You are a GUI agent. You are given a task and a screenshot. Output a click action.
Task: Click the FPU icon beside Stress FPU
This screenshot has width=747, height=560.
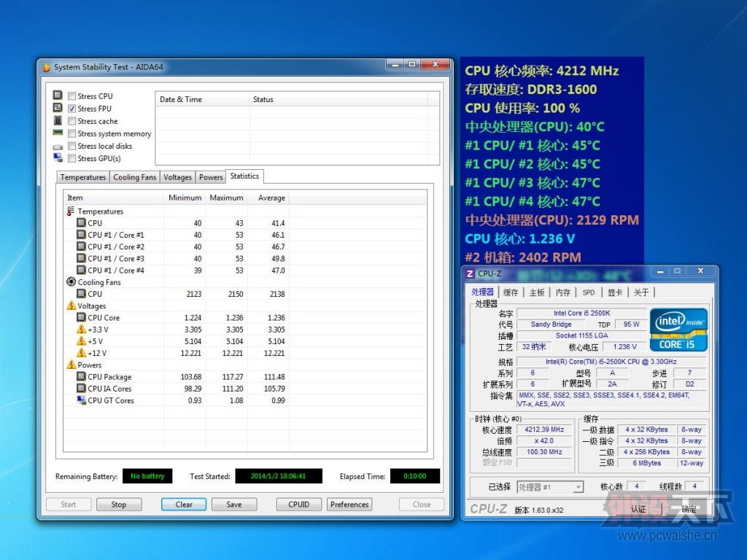[x=58, y=108]
